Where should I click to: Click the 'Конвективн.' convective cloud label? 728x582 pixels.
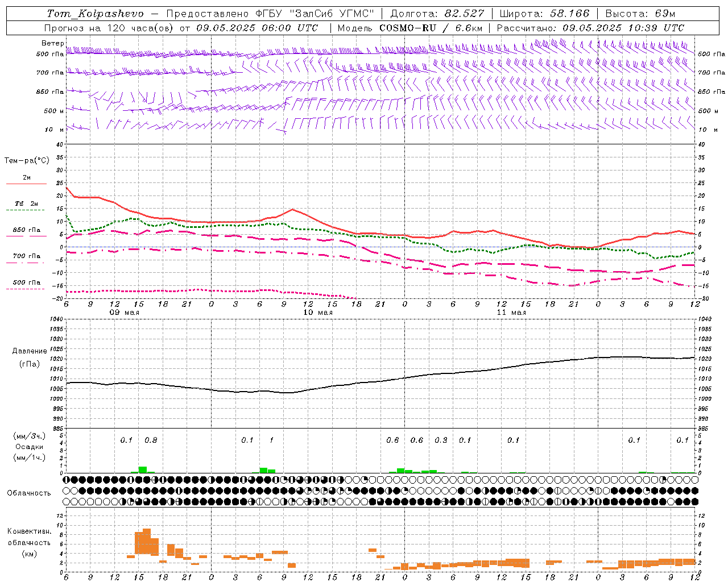click(x=29, y=531)
